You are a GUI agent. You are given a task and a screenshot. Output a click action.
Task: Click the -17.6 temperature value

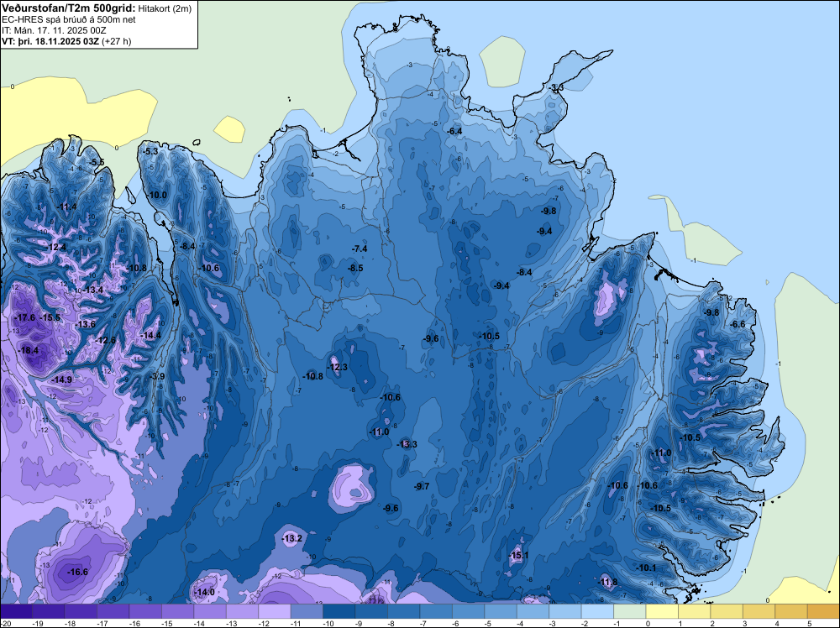click(x=25, y=317)
